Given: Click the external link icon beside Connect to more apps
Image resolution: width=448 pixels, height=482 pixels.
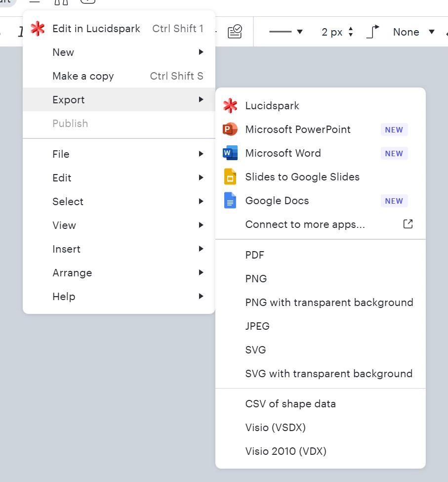Looking at the screenshot, I should click(x=408, y=224).
